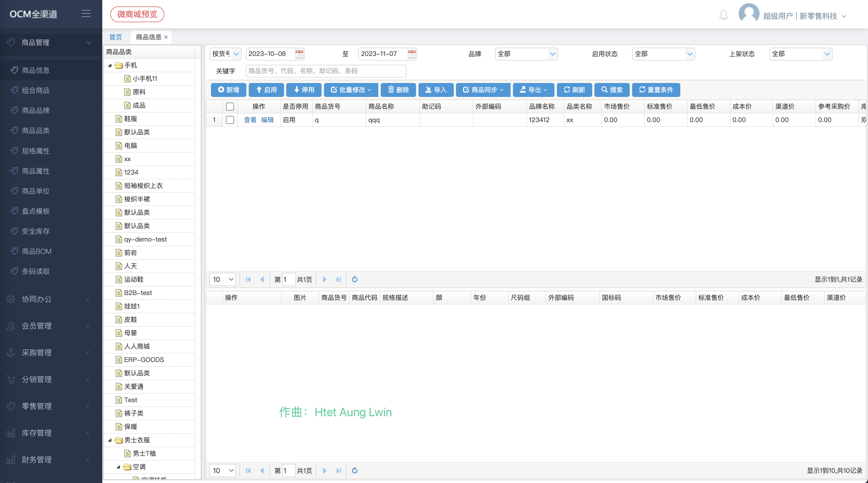Check the checkbox for row 1

click(x=230, y=120)
